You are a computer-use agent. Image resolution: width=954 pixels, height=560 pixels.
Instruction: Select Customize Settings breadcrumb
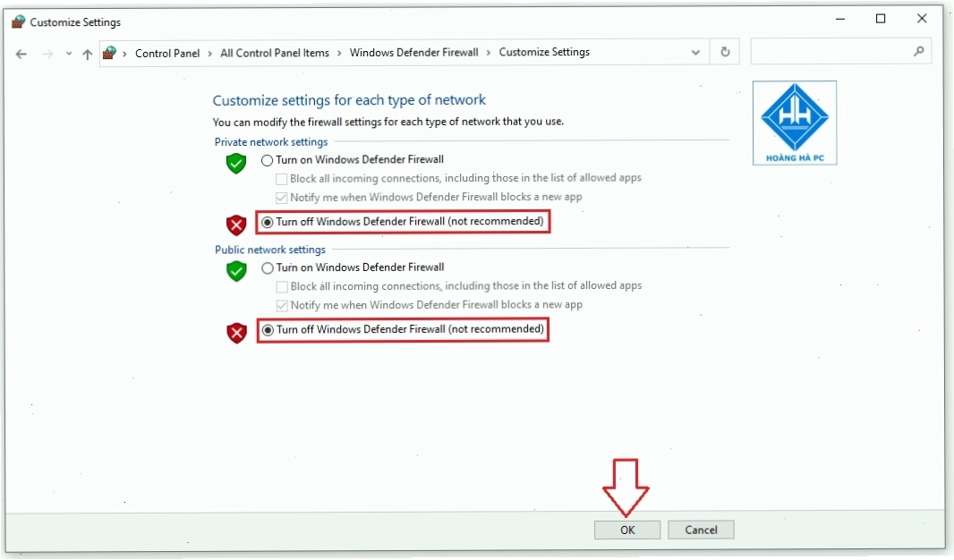544,52
